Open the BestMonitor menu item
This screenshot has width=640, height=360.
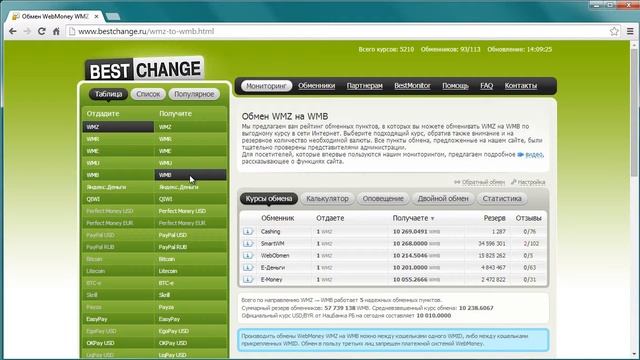click(412, 86)
